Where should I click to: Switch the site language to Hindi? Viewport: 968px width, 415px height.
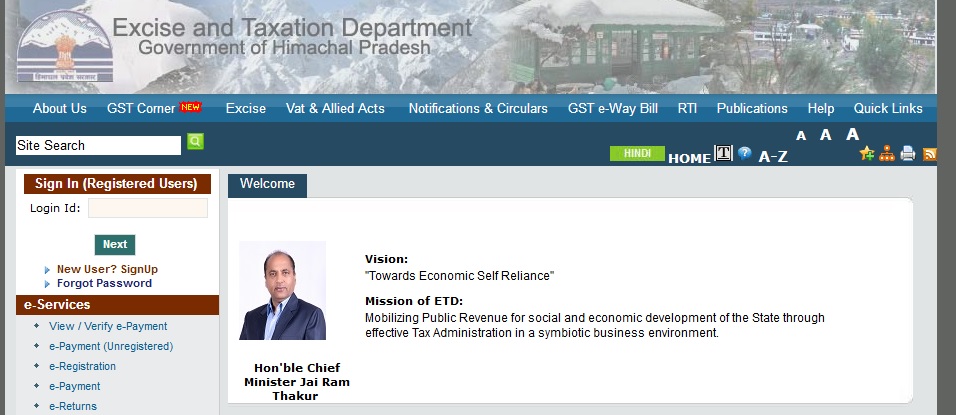click(637, 154)
